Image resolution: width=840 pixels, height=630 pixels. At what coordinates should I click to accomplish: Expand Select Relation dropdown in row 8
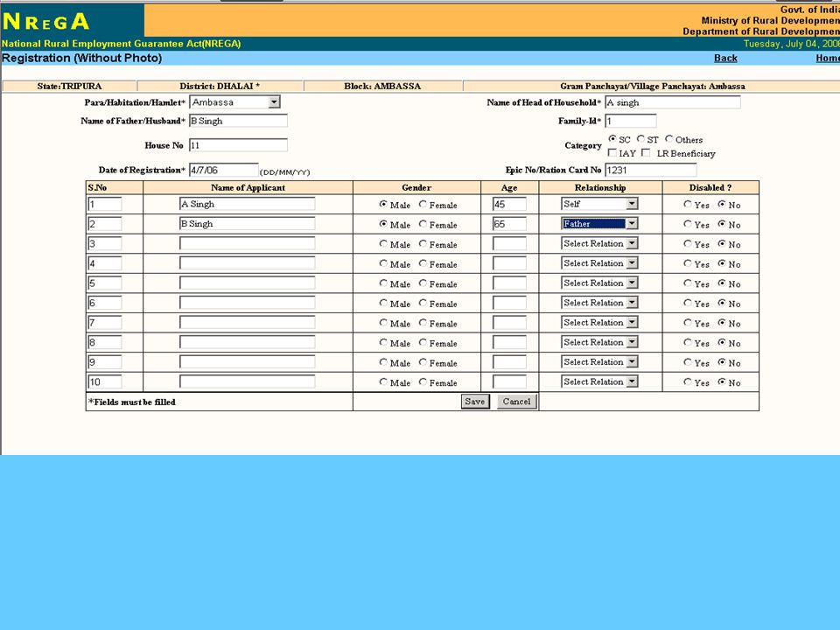pos(599,342)
